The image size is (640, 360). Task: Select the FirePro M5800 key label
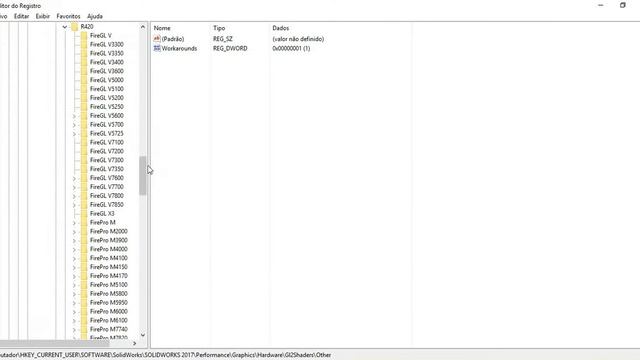[109, 294]
